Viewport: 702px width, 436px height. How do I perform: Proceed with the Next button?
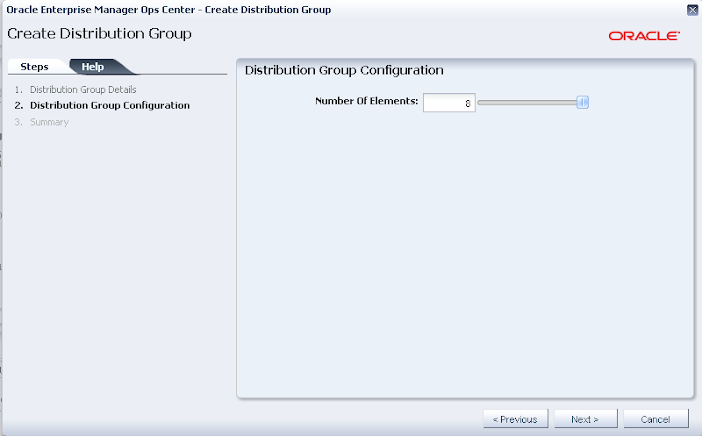[586, 419]
